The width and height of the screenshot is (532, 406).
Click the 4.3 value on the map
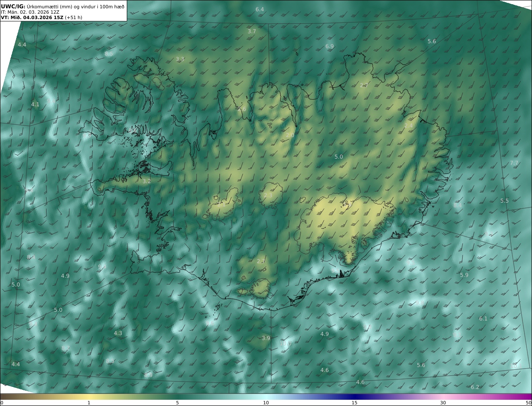(x=118, y=333)
